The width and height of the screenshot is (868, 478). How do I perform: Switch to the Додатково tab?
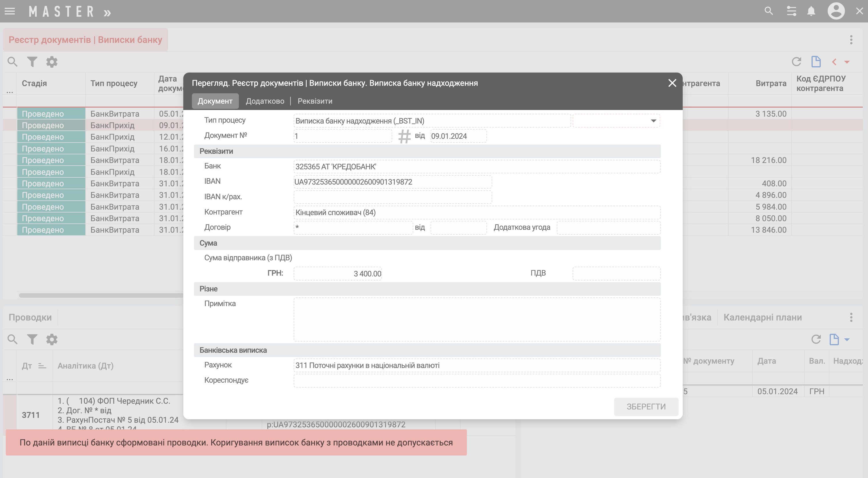point(265,101)
